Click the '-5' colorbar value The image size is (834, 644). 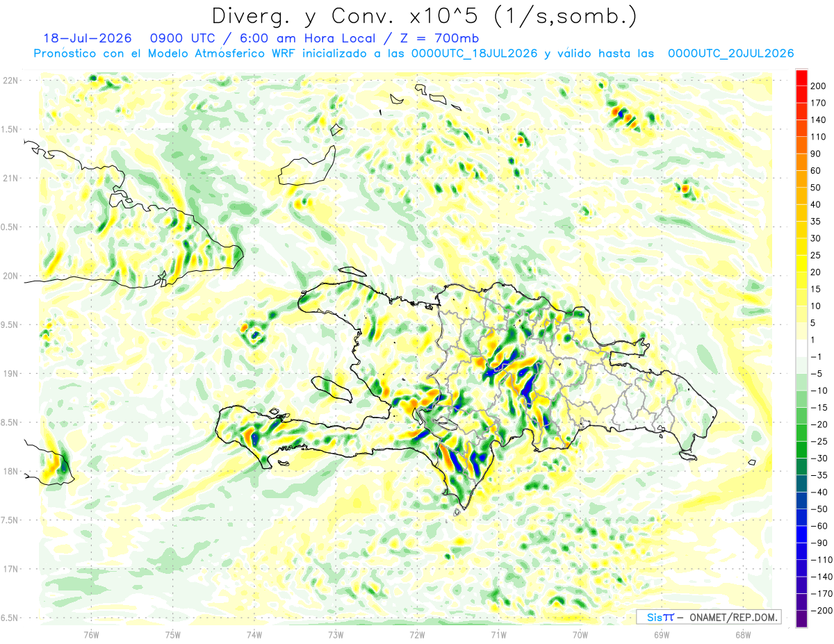pos(816,374)
